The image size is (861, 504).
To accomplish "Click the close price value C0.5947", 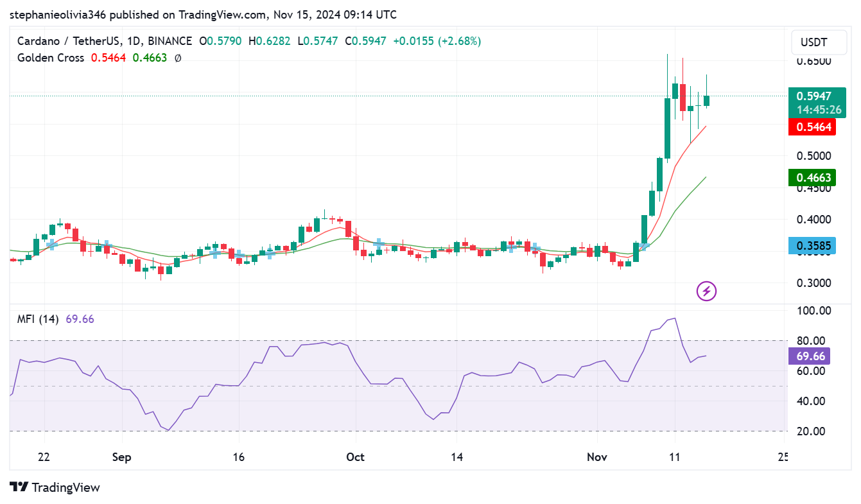I will click(x=365, y=41).
